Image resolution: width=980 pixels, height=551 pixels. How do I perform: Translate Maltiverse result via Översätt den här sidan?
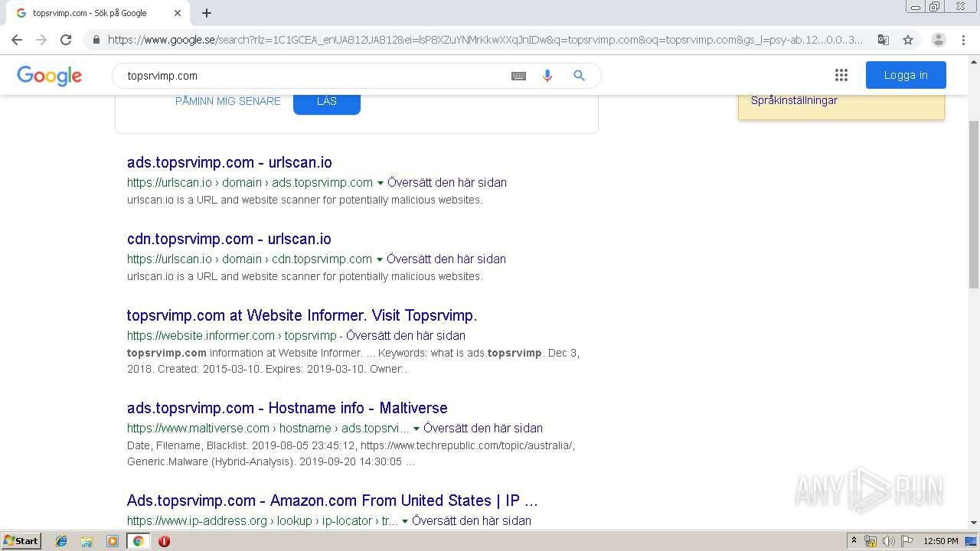pos(483,428)
